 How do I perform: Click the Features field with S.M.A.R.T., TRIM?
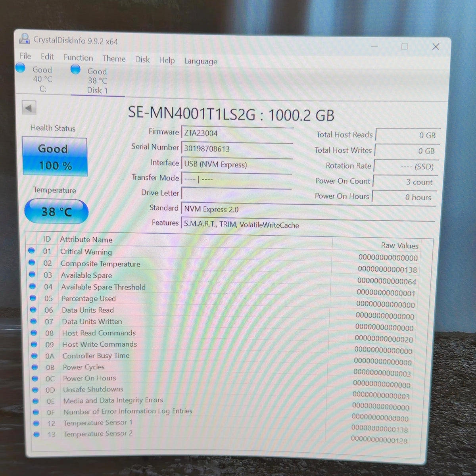tap(307, 225)
